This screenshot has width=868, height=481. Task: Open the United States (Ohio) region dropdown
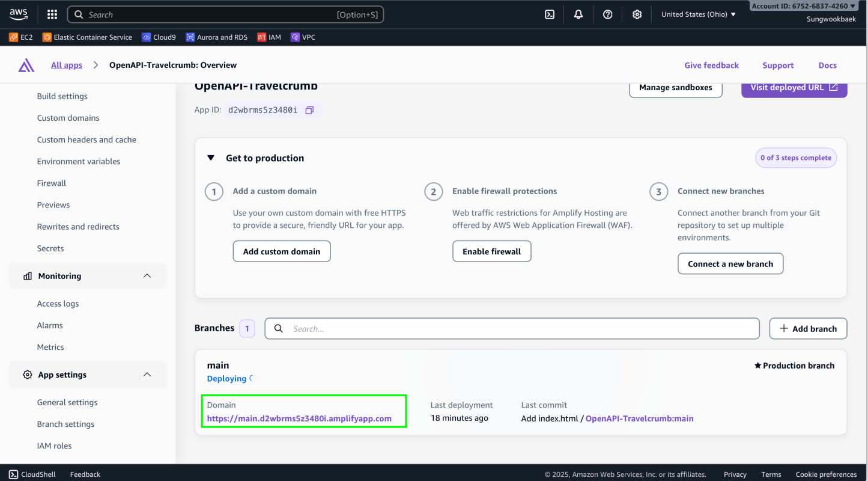(x=698, y=14)
